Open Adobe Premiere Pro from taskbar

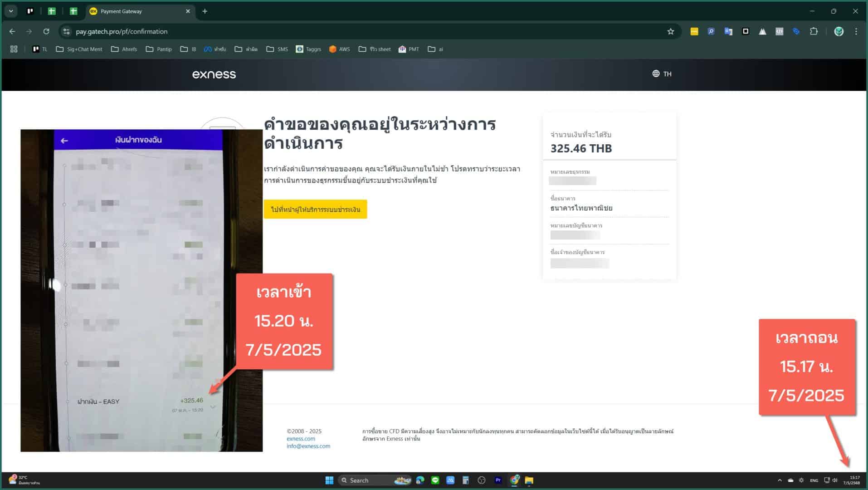click(498, 480)
